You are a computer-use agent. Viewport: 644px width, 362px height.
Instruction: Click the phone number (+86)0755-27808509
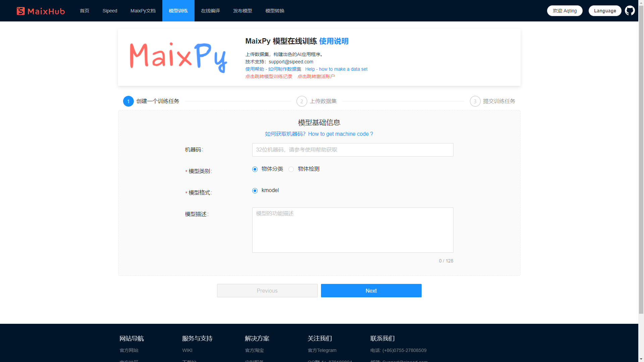tap(405, 350)
